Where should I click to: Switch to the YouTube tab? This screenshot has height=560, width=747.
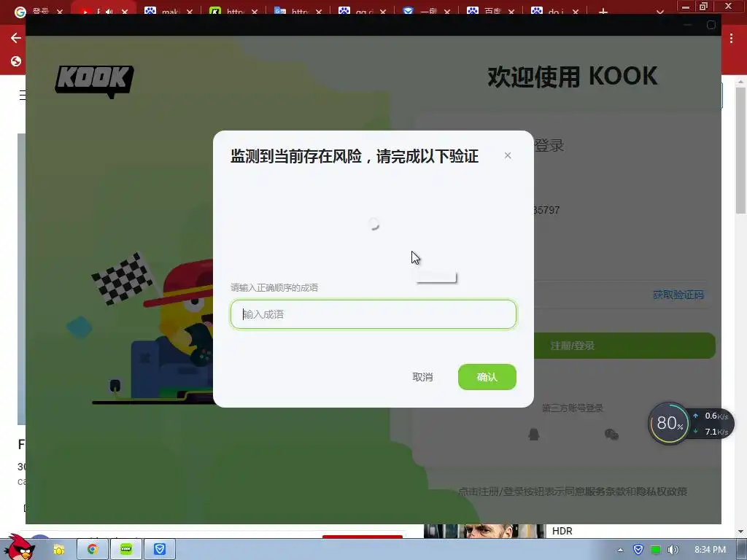[x=93, y=11]
